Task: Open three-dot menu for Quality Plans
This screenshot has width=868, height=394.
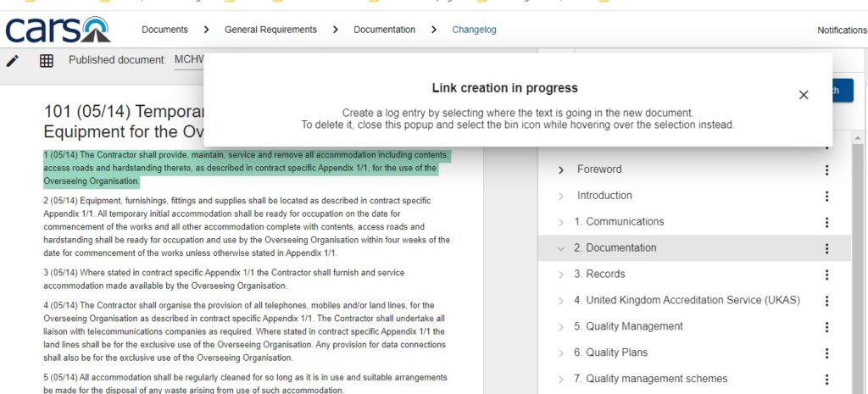Action: pos(826,353)
